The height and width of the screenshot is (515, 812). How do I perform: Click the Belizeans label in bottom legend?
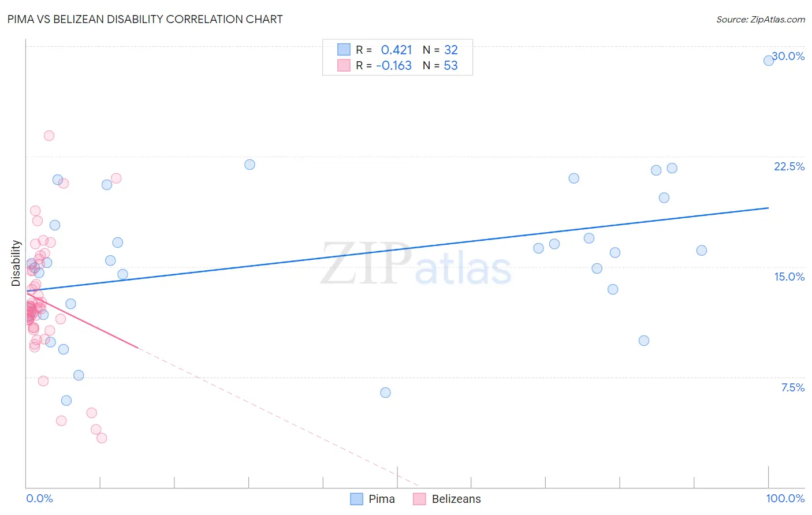(x=456, y=499)
